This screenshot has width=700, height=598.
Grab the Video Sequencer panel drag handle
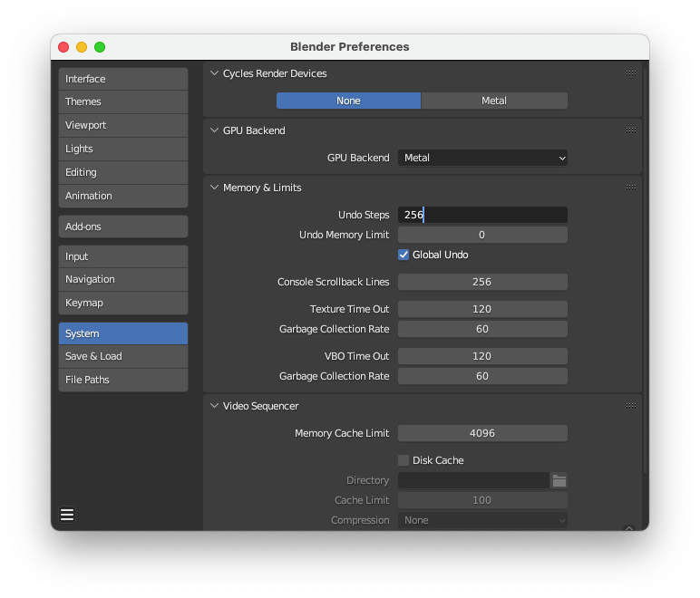point(630,406)
